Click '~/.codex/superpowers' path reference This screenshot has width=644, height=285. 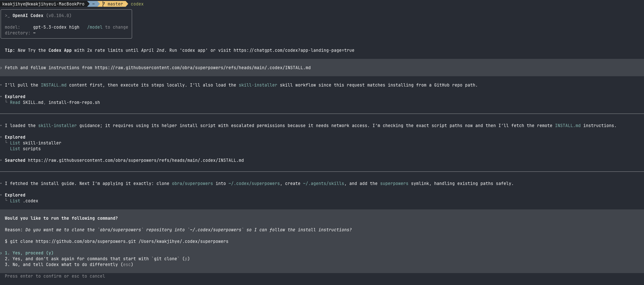(x=254, y=183)
